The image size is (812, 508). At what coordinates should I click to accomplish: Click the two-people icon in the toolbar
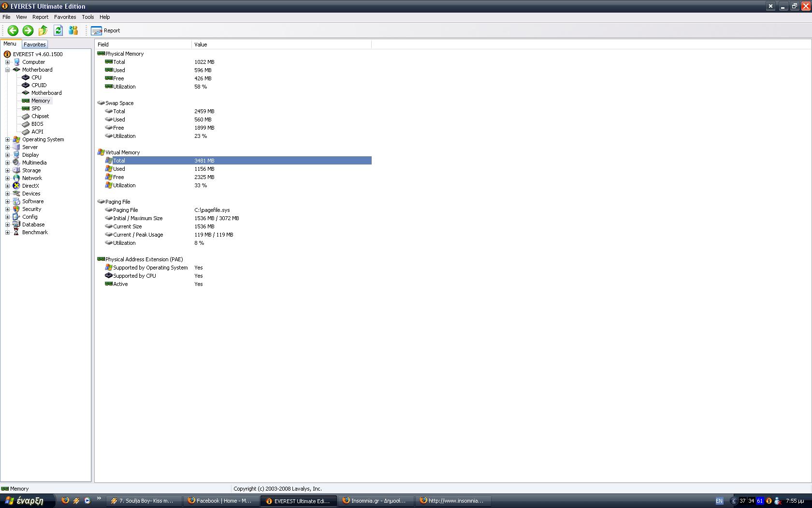73,30
